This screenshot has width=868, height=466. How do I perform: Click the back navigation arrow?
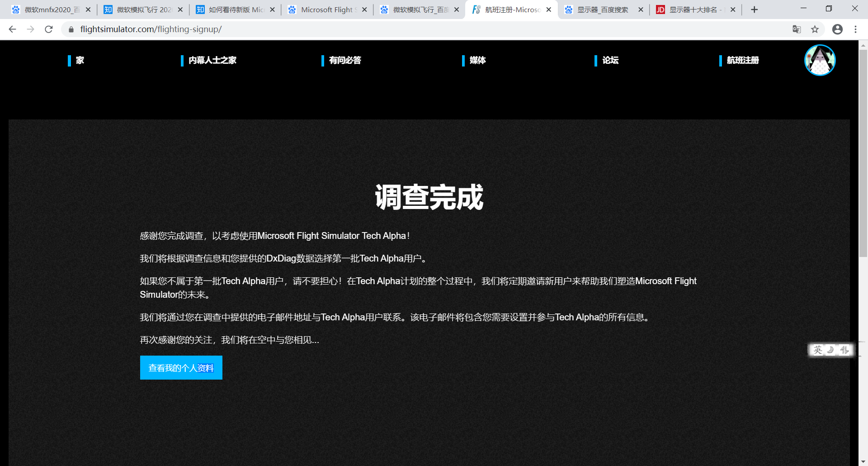12,29
